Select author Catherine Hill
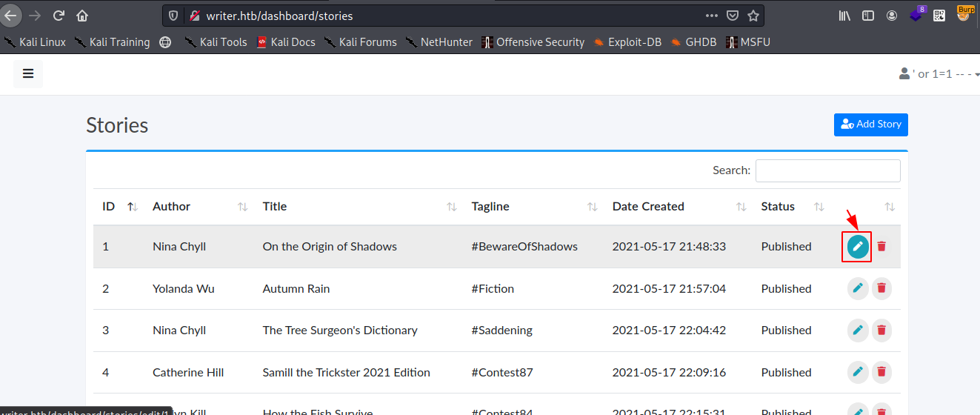Screen dimensions: 980x415 click(x=188, y=372)
